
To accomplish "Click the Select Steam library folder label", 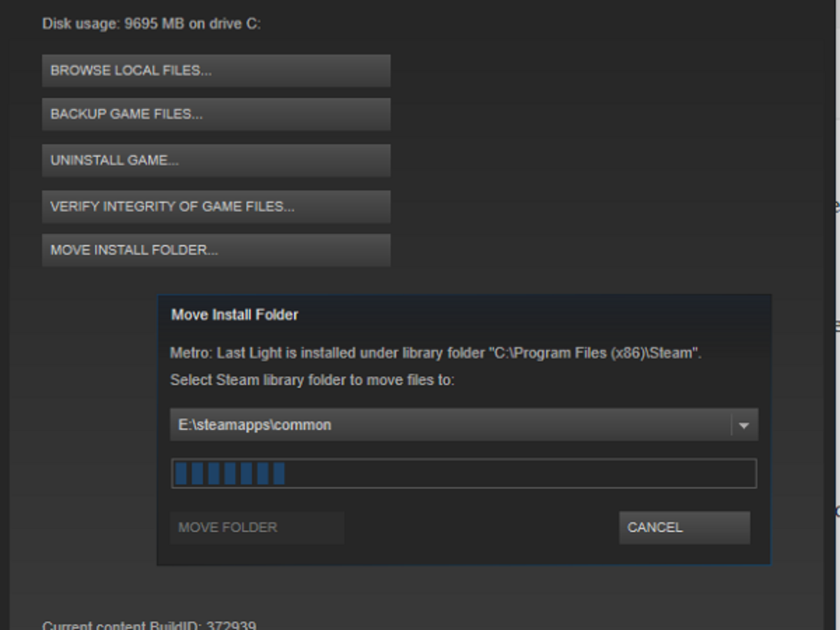I will point(312,380).
